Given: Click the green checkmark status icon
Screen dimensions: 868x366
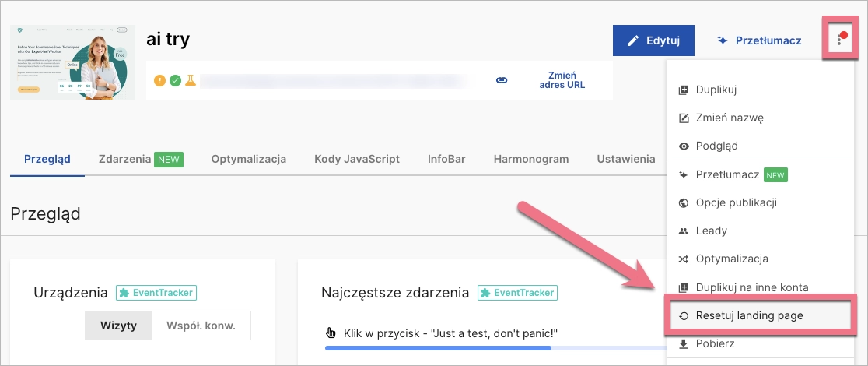Looking at the screenshot, I should click(x=175, y=80).
